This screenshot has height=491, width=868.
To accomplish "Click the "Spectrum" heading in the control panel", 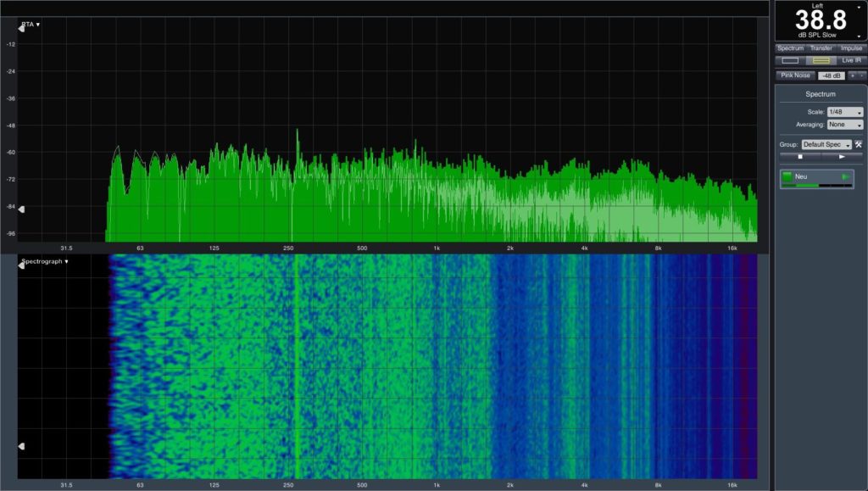I will pyautogui.click(x=821, y=94).
